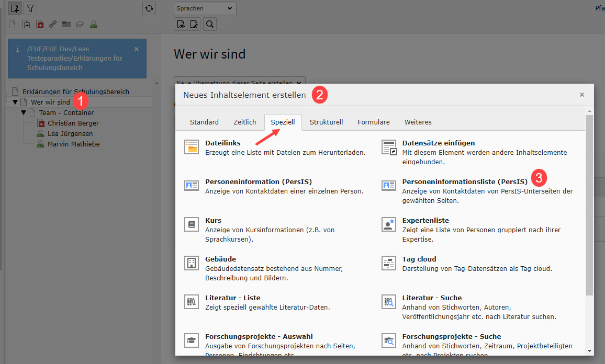605x364 pixels.
Task: Dismiss the blue path info notification
Action: pos(137,49)
